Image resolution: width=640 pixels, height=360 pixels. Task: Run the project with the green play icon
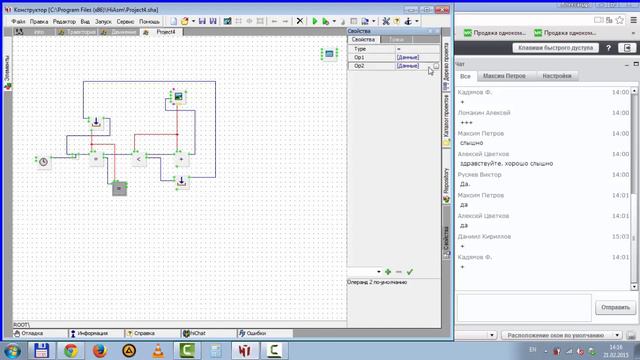point(315,21)
